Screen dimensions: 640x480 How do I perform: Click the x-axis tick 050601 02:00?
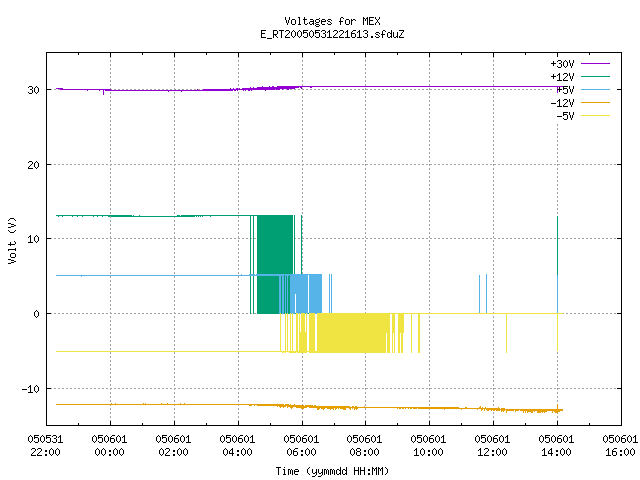173,446
